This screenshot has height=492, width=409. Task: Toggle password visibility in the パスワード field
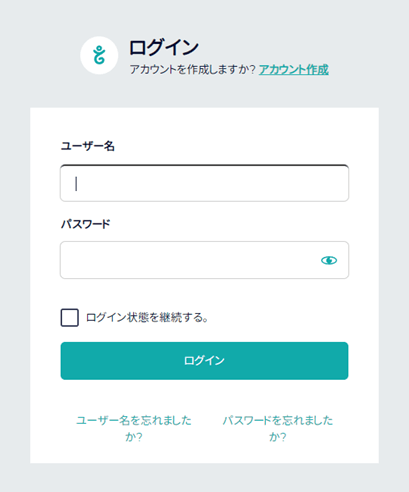(x=329, y=260)
